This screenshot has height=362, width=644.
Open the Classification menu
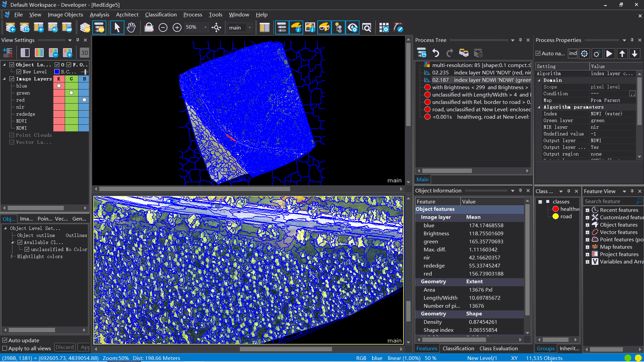(x=161, y=14)
